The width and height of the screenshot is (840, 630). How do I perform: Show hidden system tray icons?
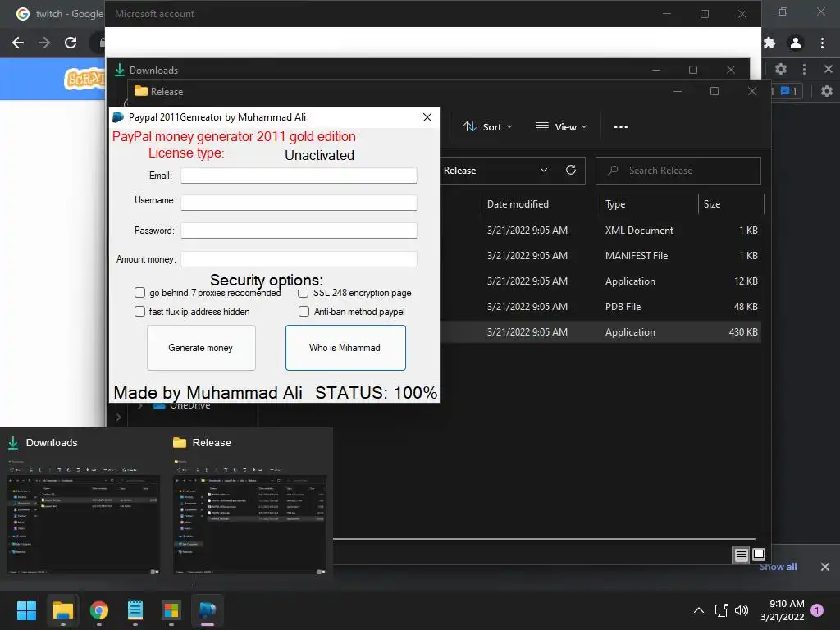(x=699, y=610)
